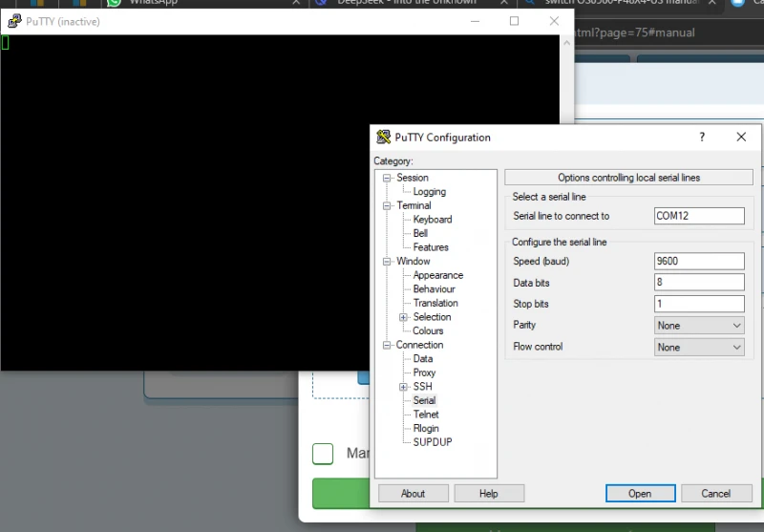
Task: Click the PuTTY Configuration title icon
Action: click(x=384, y=137)
